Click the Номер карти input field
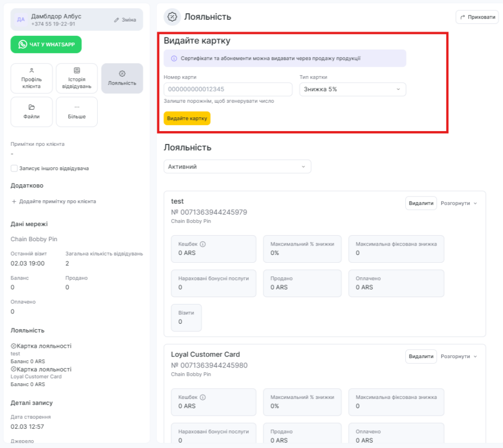This screenshot has height=448, width=503. pos(228,89)
